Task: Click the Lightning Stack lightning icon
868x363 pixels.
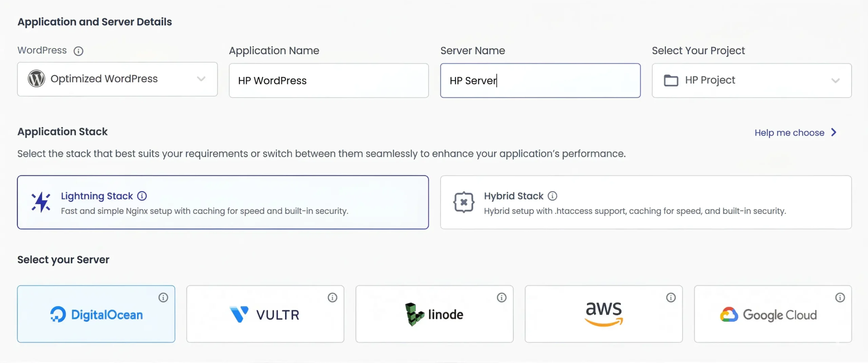Action: point(41,202)
